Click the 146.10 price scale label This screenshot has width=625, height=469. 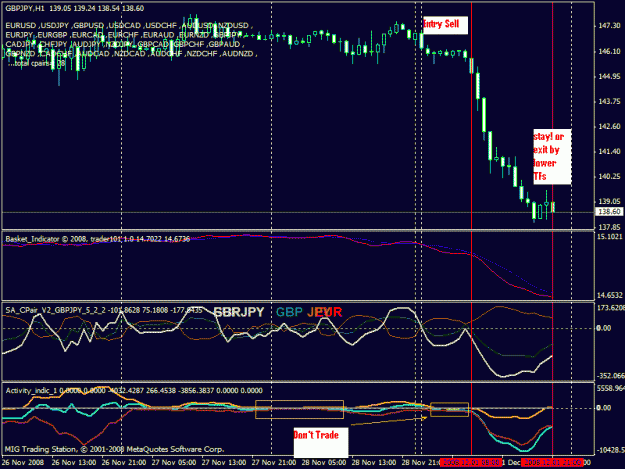(609, 51)
